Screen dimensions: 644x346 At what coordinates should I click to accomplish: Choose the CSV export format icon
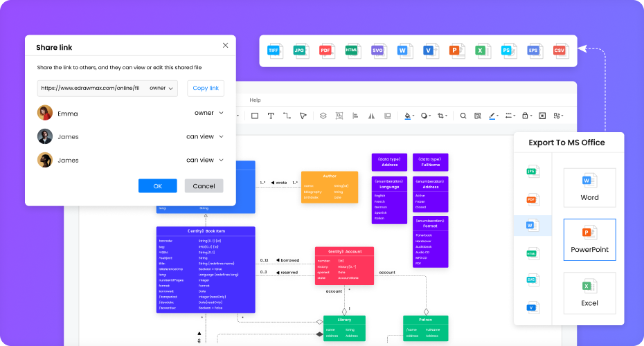(x=560, y=51)
